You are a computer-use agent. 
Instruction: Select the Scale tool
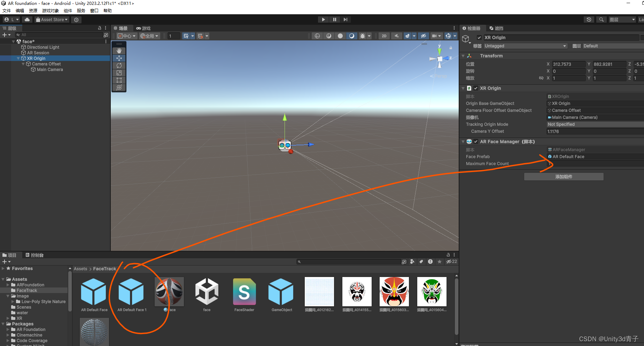pos(119,73)
